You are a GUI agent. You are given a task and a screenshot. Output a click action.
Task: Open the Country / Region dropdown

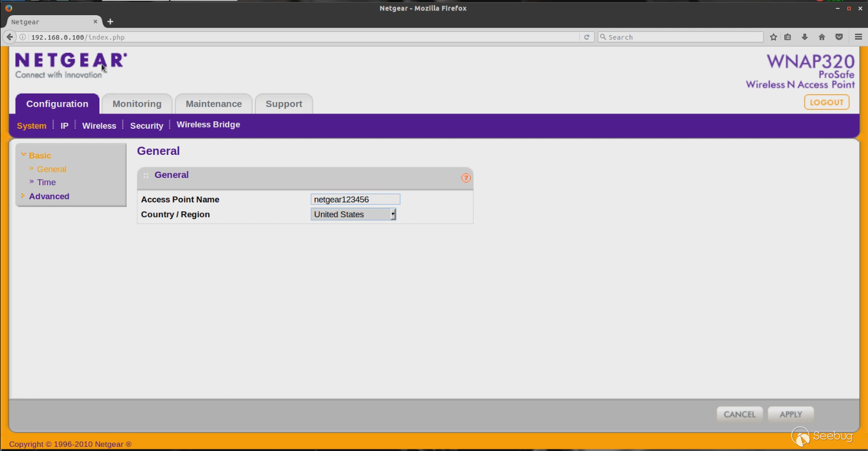point(354,214)
